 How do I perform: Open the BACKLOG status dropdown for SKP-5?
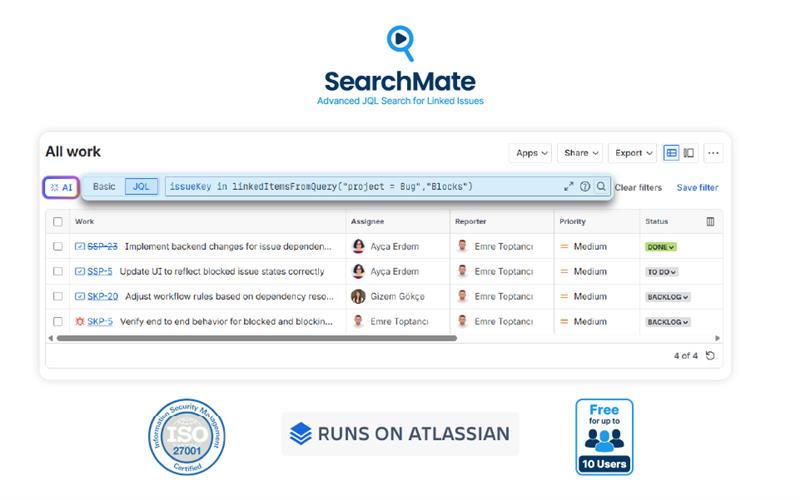(x=668, y=322)
